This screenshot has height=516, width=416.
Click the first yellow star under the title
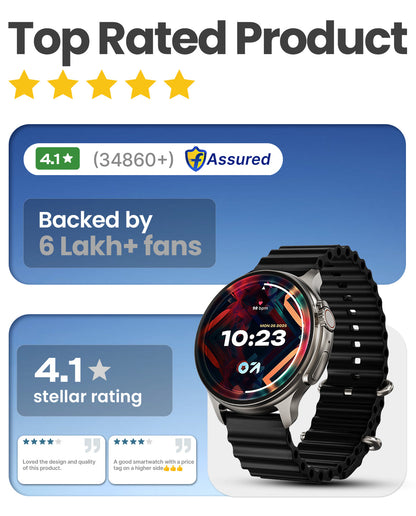click(24, 85)
